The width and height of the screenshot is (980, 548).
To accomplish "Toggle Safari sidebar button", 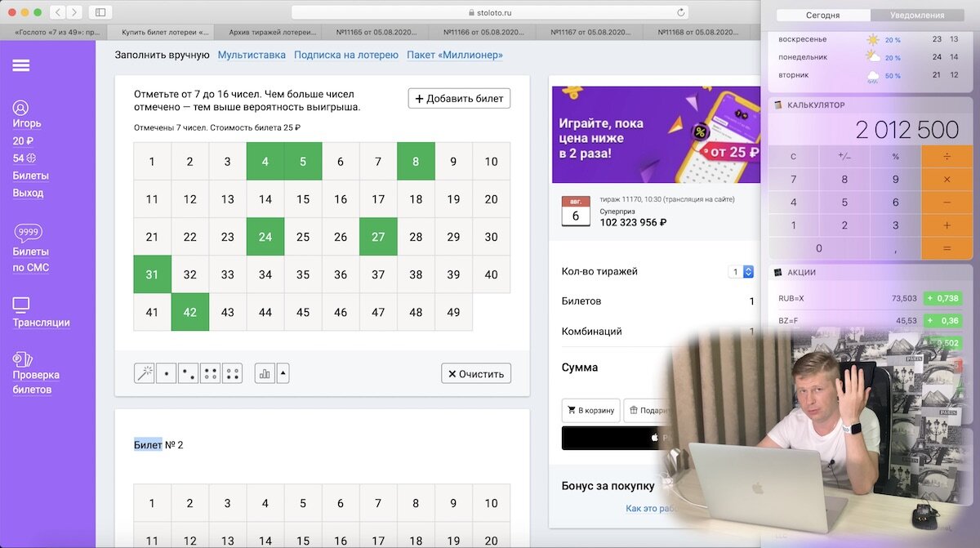I will click(x=100, y=12).
